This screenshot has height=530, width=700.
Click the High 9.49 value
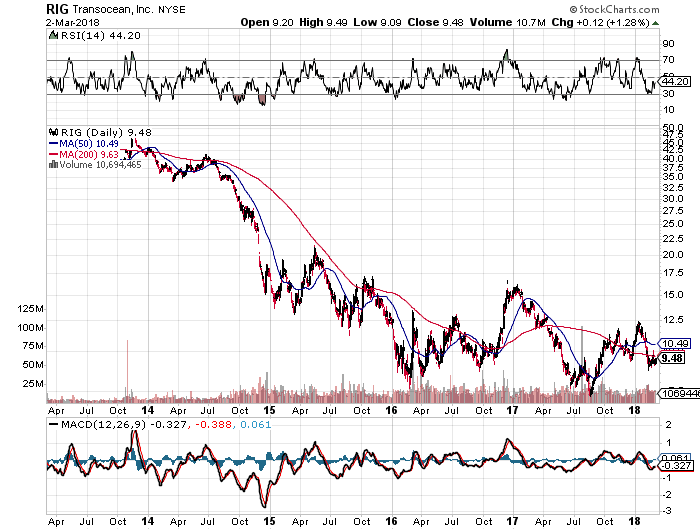tap(323, 22)
